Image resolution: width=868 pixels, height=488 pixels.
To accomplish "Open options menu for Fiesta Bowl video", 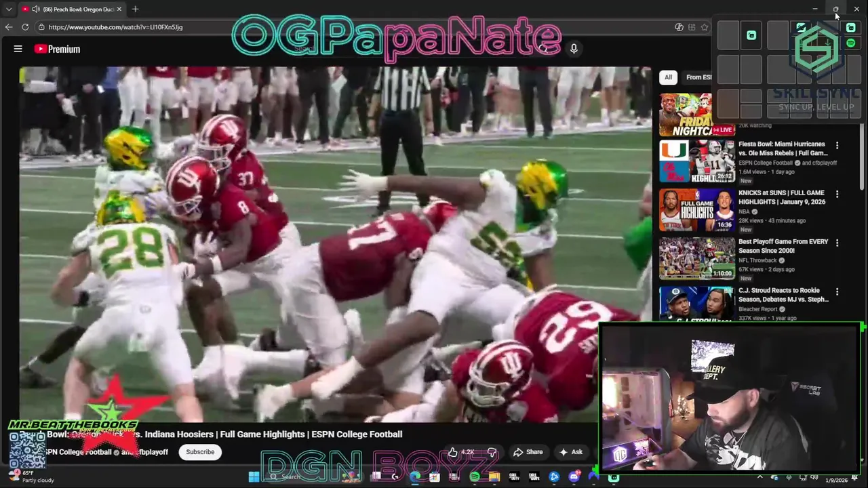I will tap(837, 145).
